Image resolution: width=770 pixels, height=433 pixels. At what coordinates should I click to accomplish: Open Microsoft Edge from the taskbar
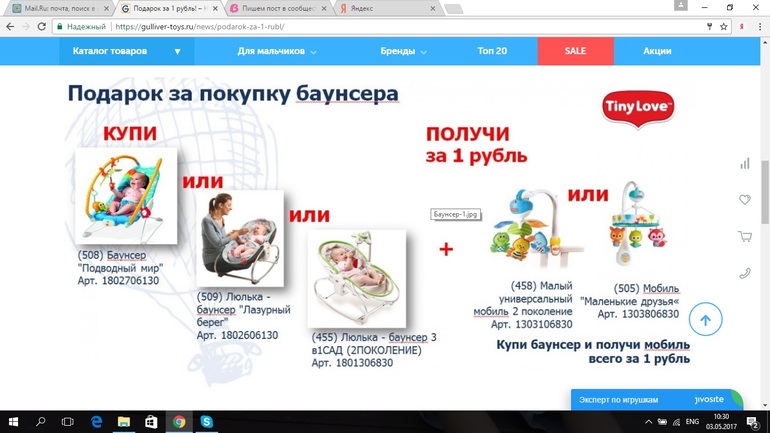97,422
